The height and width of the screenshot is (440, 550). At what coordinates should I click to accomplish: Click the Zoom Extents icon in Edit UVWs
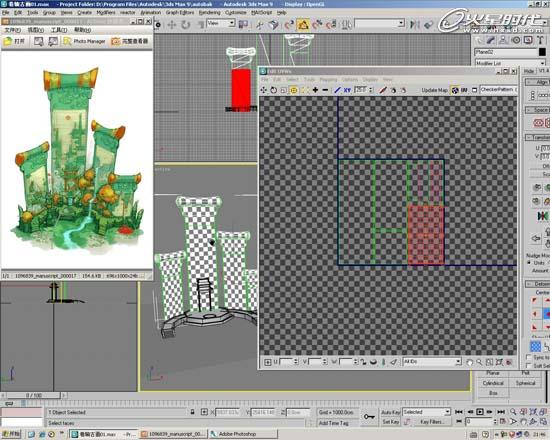click(x=499, y=362)
